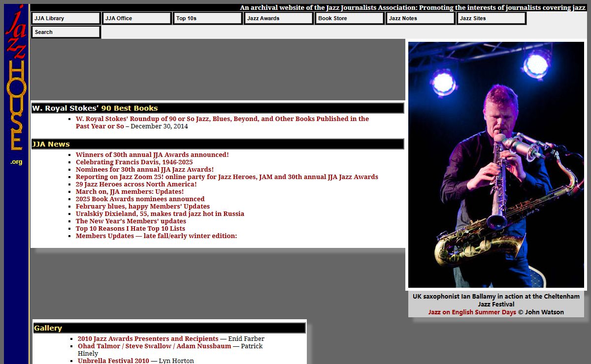The width and height of the screenshot is (591, 364).
Task: Open Reporting on Jazz Zoom 25 online party link
Action: (x=227, y=177)
